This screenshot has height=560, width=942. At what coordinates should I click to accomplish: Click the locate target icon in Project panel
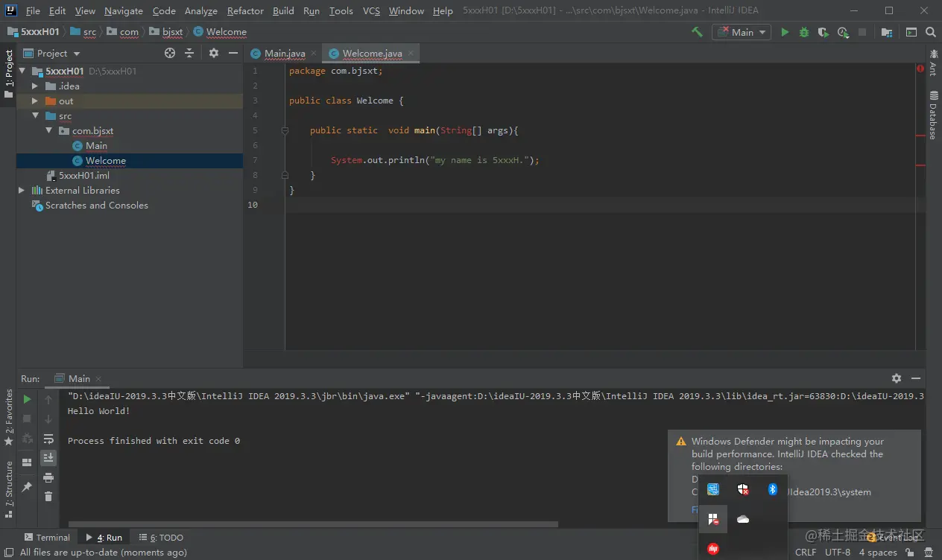(x=170, y=53)
